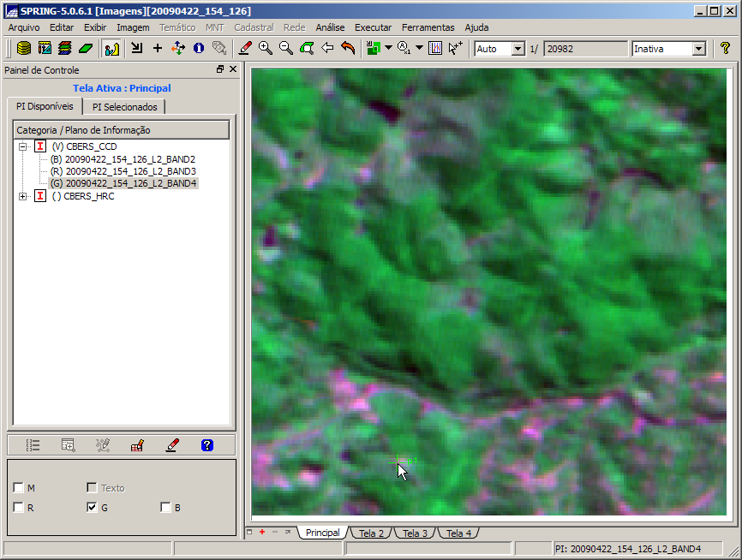Open the Auto scale dropdown
Image resolution: width=742 pixels, height=560 pixels.
(518, 49)
